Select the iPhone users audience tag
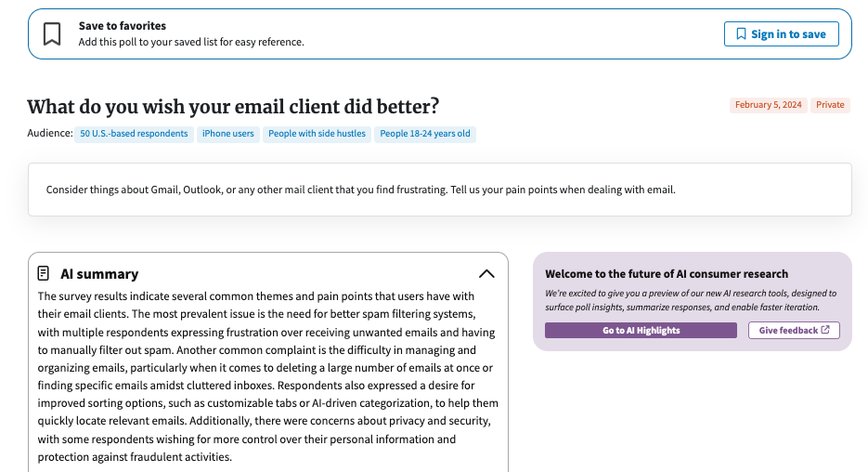 [x=228, y=134]
